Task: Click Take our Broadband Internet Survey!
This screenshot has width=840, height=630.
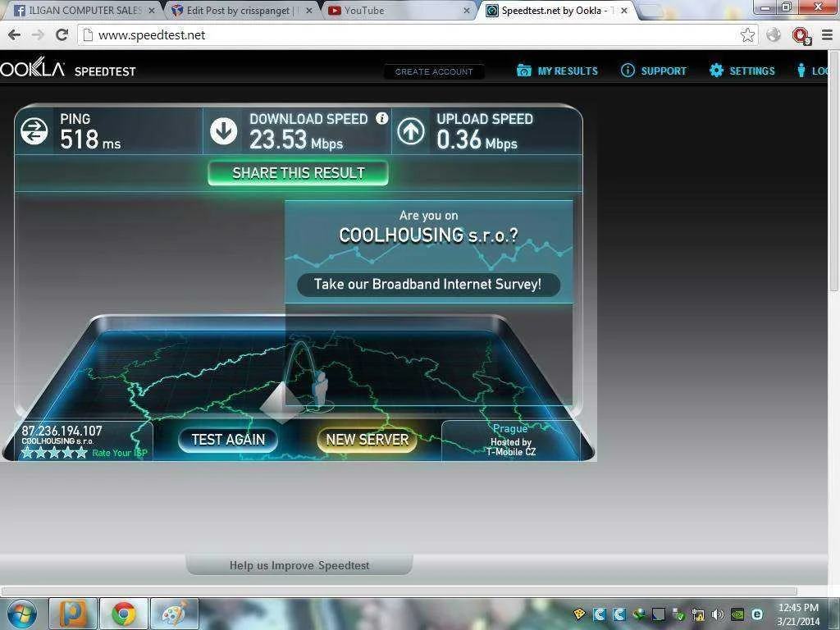Action: click(x=428, y=284)
